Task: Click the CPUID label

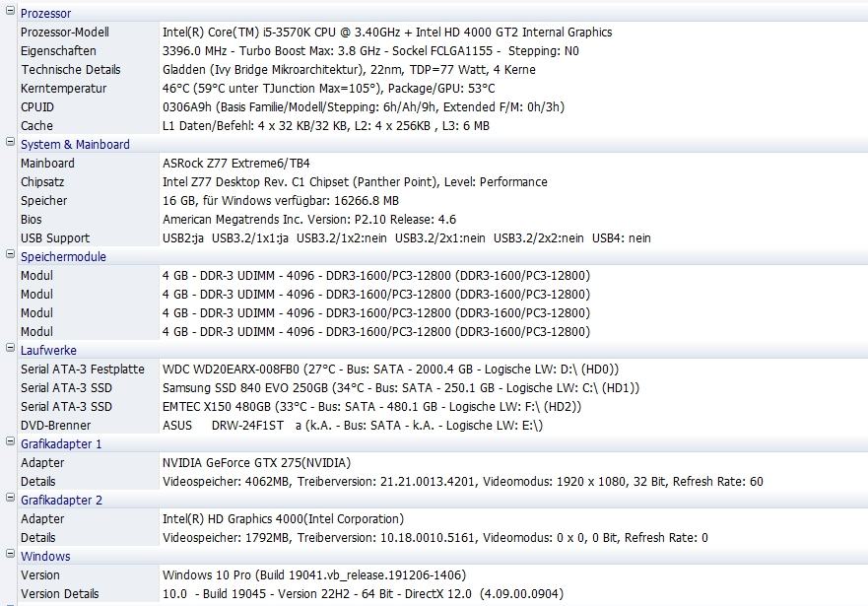Action: tap(37, 106)
